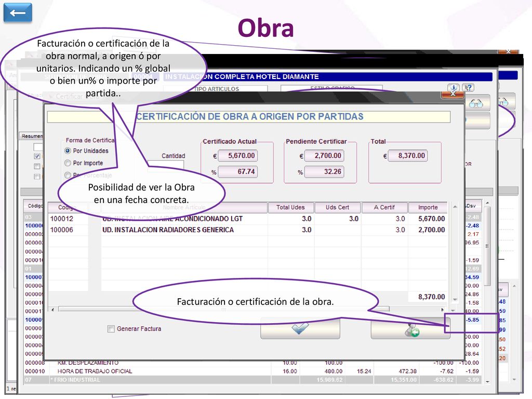Viewport: 532px width, 399px height.
Task: Click the Pendiente Certificar percent field 32.26
Action: (324, 171)
